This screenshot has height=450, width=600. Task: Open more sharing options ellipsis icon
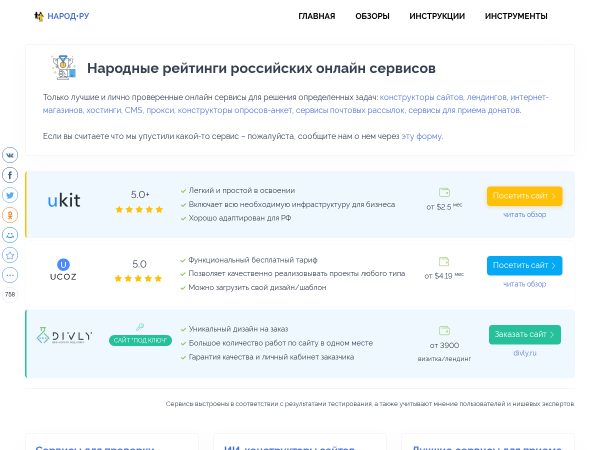(x=10, y=275)
